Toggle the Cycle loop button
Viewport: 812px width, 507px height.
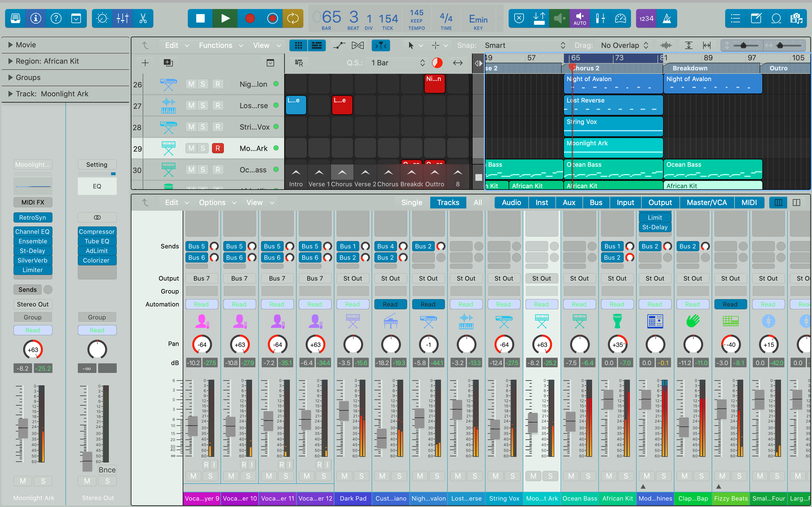tap(293, 18)
